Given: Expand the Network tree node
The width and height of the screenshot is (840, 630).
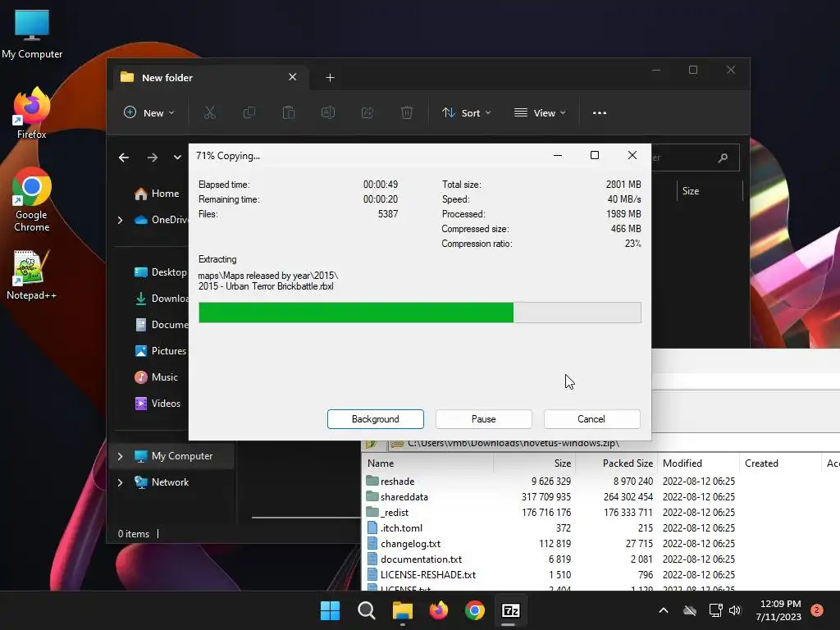Looking at the screenshot, I should coord(120,482).
